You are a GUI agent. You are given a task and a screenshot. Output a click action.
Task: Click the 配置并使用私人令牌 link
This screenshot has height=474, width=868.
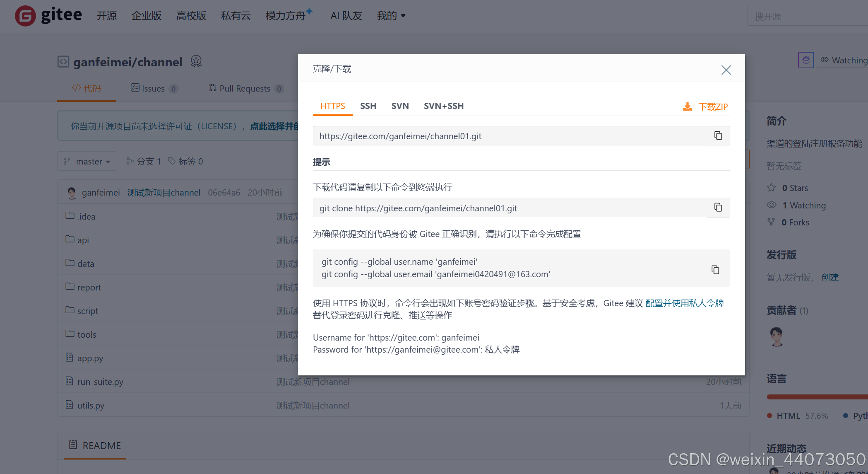coord(685,303)
